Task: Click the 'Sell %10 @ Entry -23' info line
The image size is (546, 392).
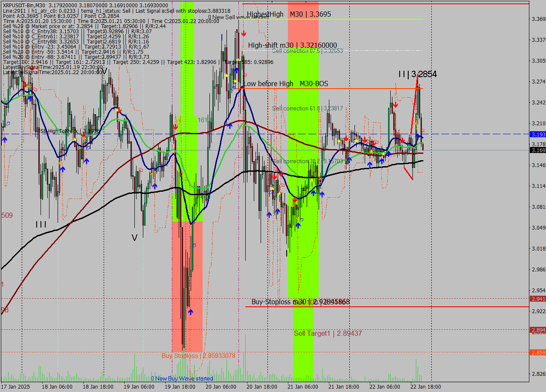Action: click(x=76, y=46)
